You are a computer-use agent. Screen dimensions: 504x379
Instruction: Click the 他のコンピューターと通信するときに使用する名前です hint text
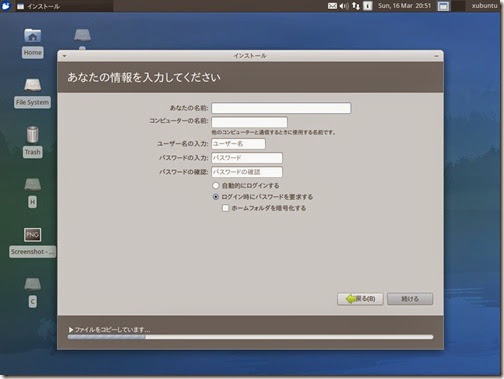(x=273, y=133)
